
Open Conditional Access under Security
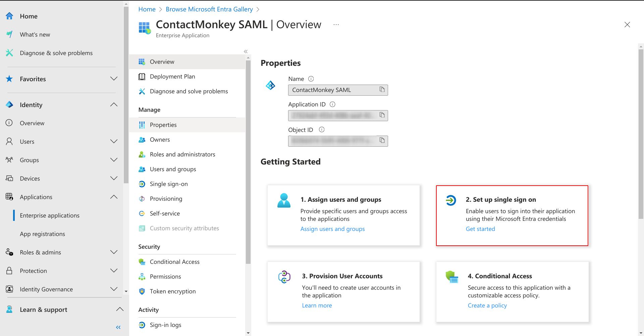click(x=187, y=262)
